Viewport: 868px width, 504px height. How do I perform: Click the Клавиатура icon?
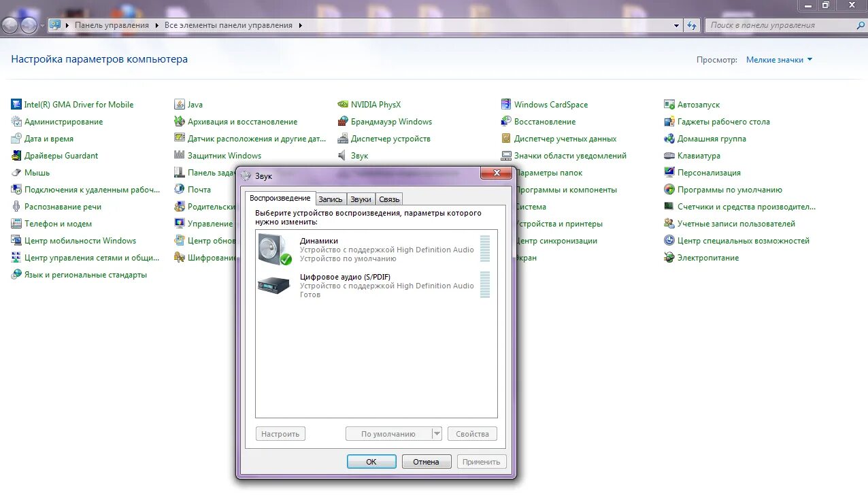coord(669,155)
